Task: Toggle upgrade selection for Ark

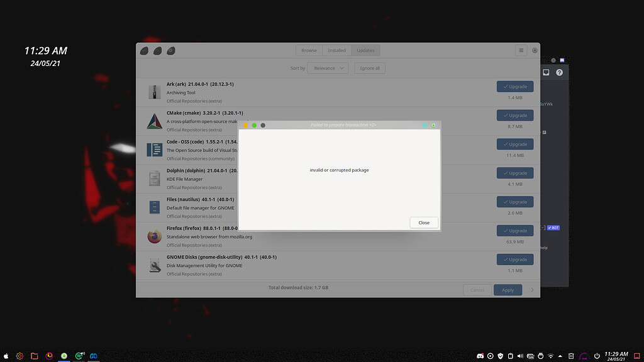Action: pos(515,86)
